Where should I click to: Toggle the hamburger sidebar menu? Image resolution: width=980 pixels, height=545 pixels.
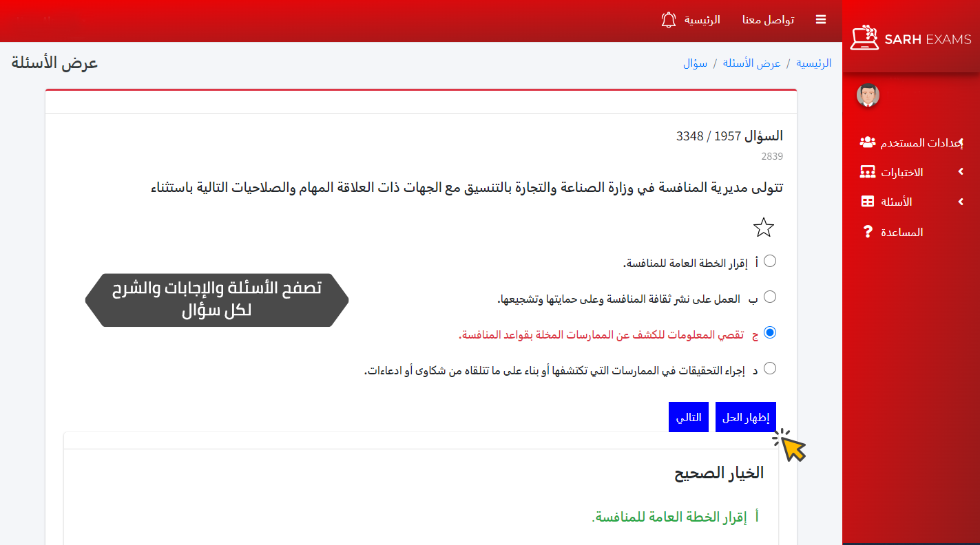point(820,20)
